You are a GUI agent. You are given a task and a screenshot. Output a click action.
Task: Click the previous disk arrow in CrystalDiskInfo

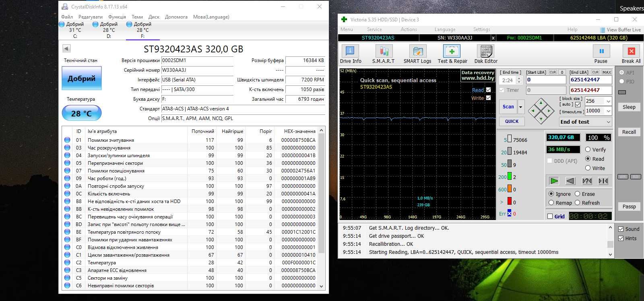click(67, 49)
